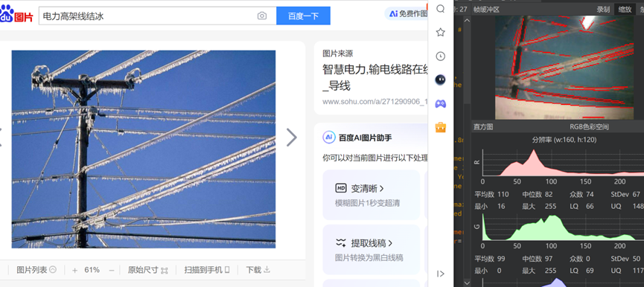Image resolution: width=644 pixels, height=287 pixels.
Task: Click the 图片转换为黑白线稿 description
Action: [x=369, y=257]
